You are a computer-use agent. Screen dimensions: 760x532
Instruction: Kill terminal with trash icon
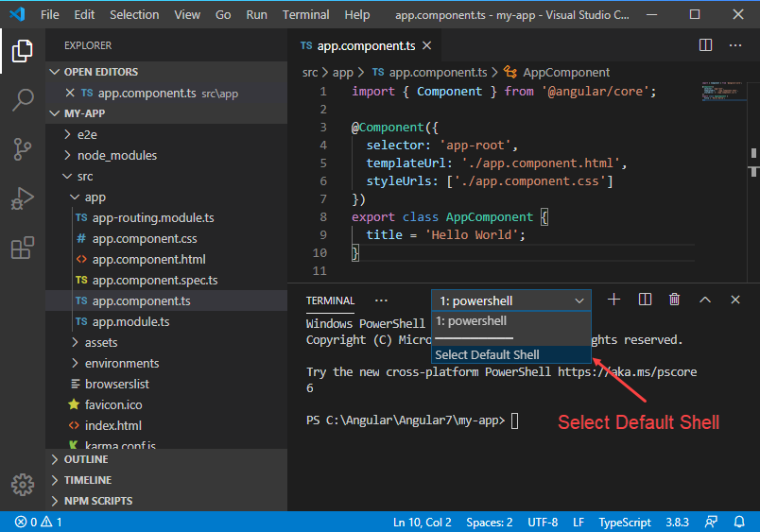coord(674,300)
